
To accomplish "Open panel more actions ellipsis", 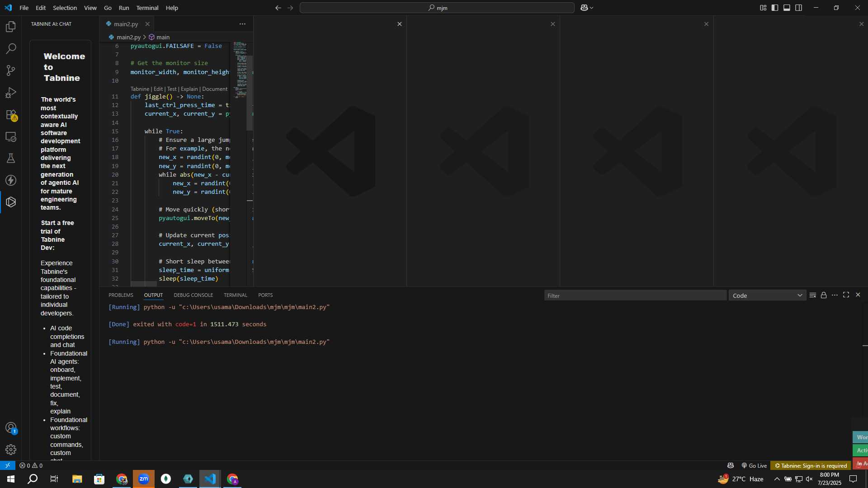I will point(835,295).
